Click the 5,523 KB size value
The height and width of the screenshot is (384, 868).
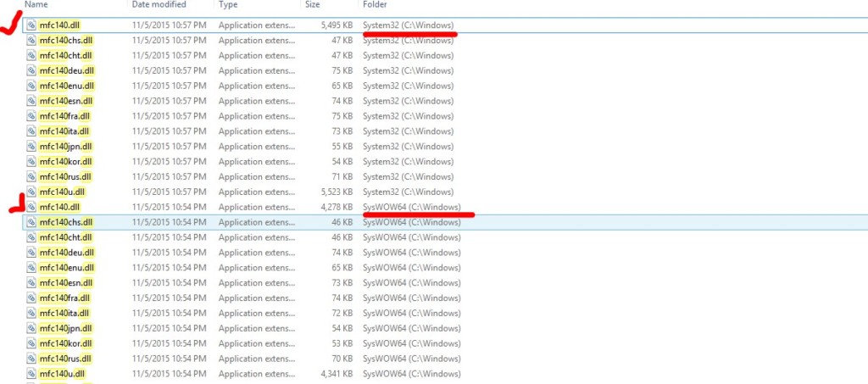[x=337, y=192]
